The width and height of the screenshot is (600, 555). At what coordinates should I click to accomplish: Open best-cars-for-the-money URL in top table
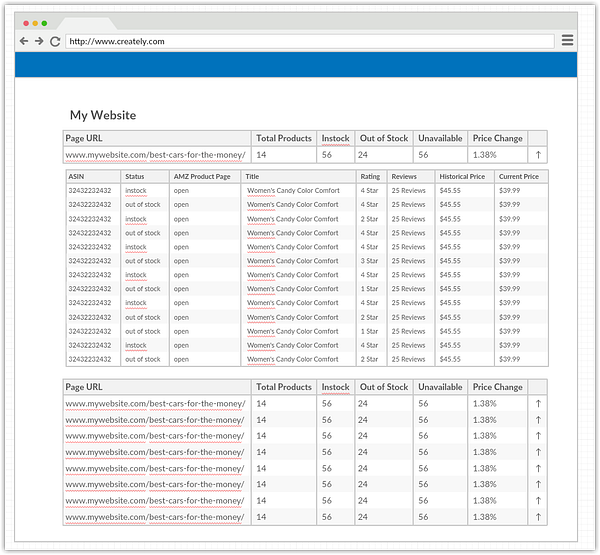(x=155, y=155)
